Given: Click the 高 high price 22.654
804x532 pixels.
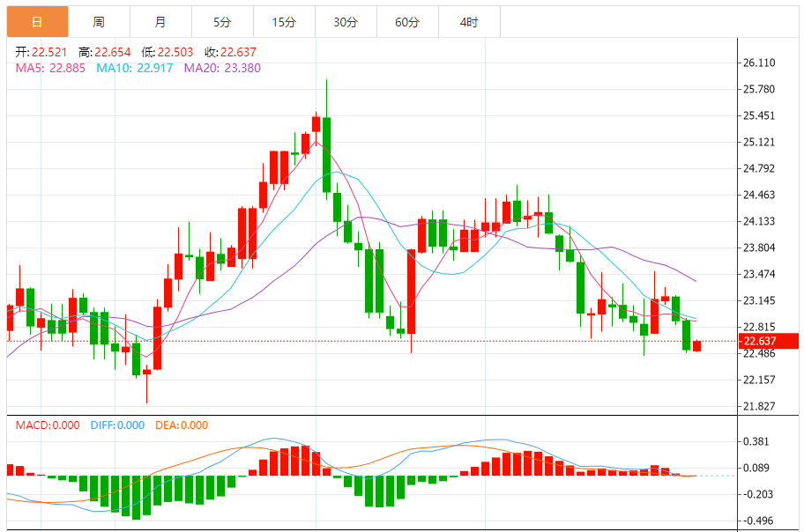Looking at the screenshot, I should (104, 53).
